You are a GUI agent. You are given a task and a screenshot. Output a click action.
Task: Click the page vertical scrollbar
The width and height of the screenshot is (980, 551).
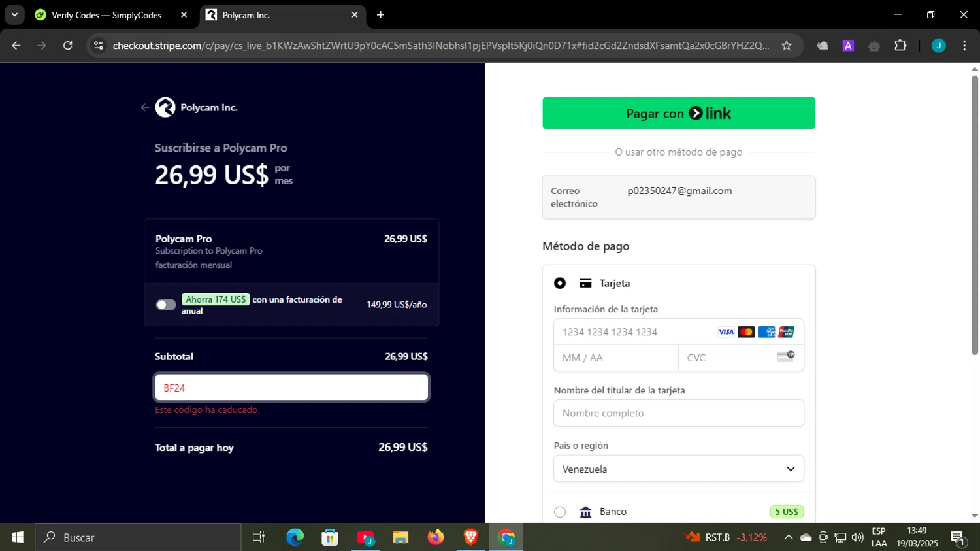click(x=975, y=216)
